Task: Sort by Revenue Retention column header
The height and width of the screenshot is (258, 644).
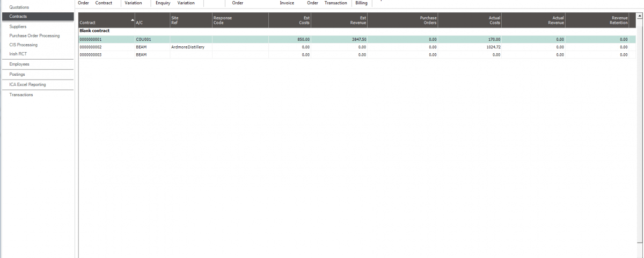Action: pos(597,20)
